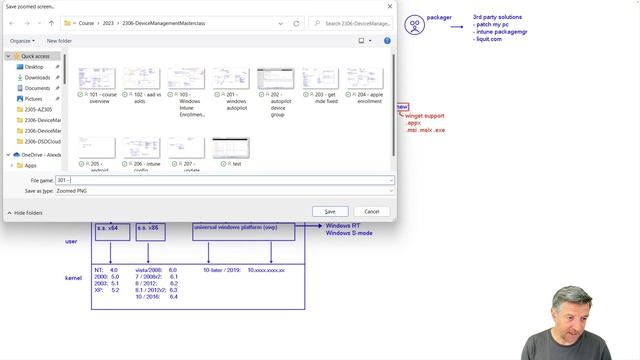Select the Course breadcrumb in address bar

[86, 23]
